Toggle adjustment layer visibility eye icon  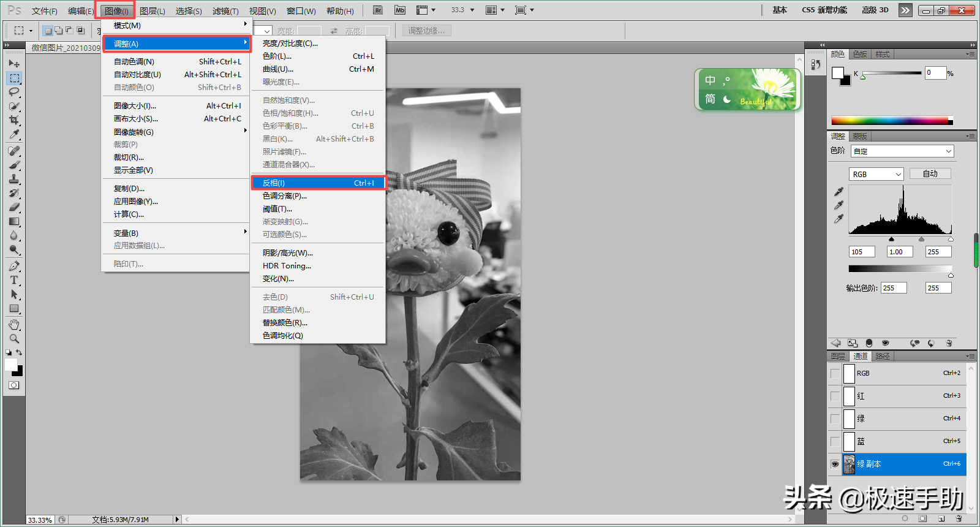[x=885, y=343]
